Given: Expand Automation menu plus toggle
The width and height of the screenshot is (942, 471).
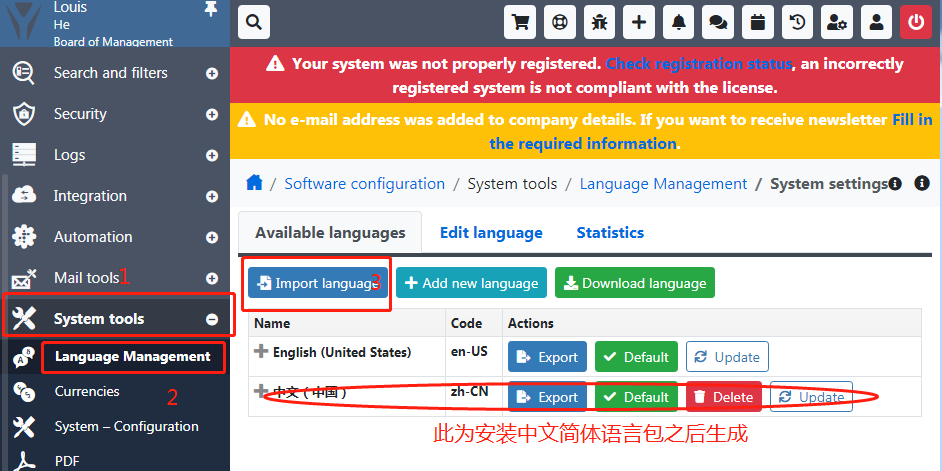Looking at the screenshot, I should (211, 237).
